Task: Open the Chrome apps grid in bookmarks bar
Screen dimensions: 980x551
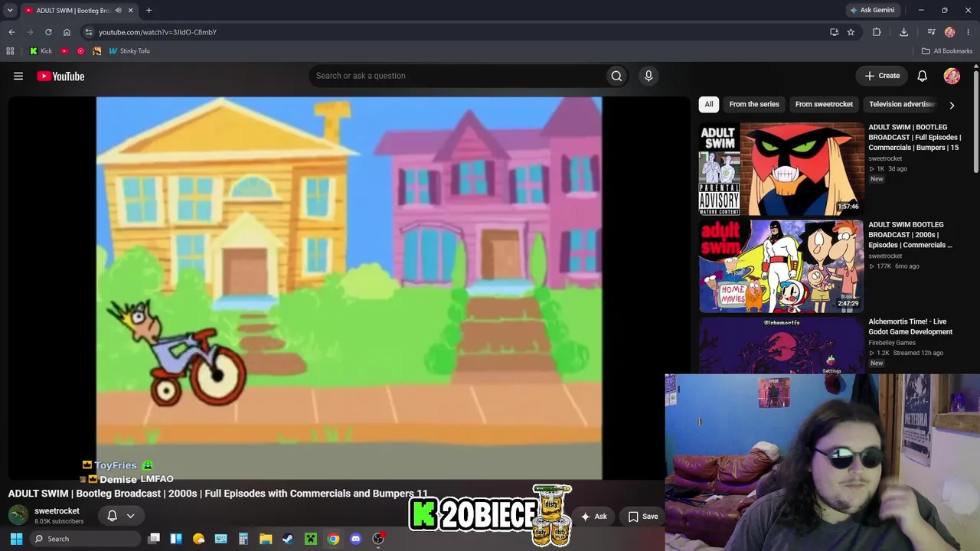Action: (x=10, y=51)
